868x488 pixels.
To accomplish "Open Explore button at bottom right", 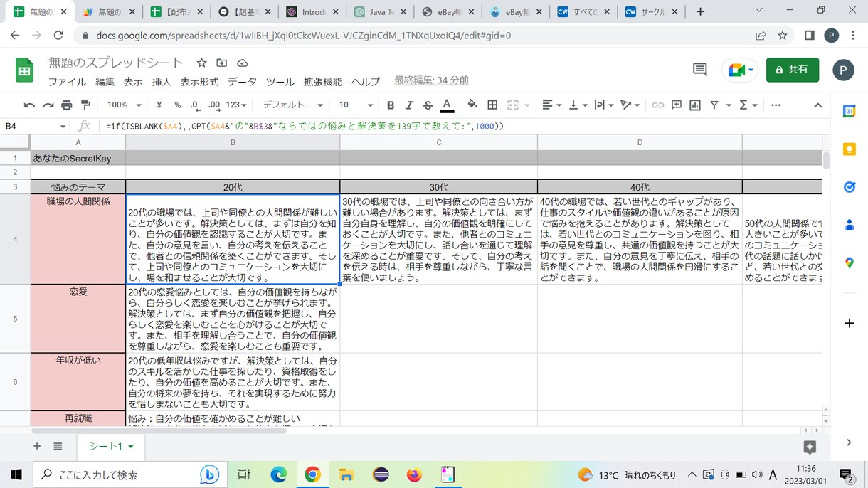I will click(810, 447).
